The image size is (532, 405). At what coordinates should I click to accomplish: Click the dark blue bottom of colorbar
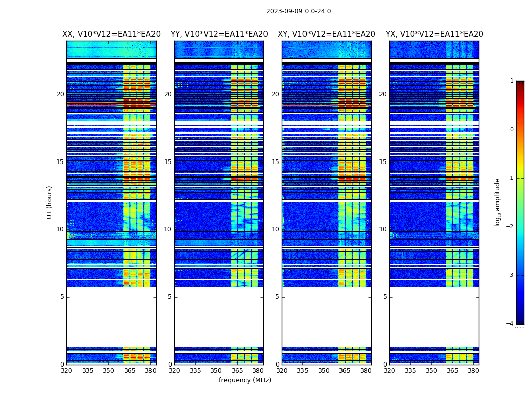[520, 318]
